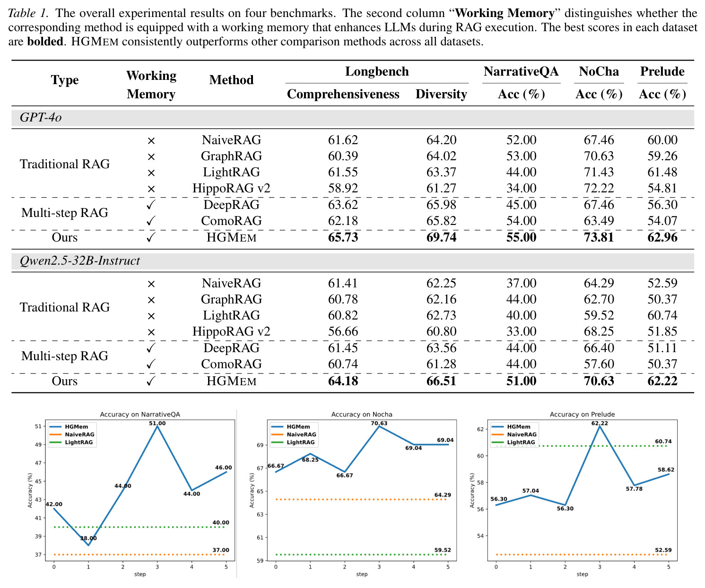Click the GPT-4o NaiveRAG comprehensiveness value 61.62
Screen dimensions: 705x588
[343, 140]
